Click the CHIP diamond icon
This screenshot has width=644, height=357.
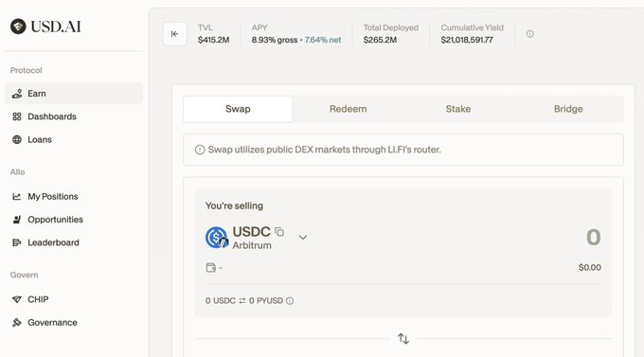coord(17,299)
